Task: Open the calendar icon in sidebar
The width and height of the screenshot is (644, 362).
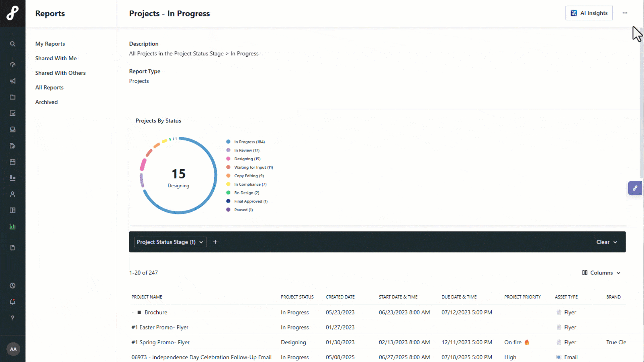Action: coord(13,162)
